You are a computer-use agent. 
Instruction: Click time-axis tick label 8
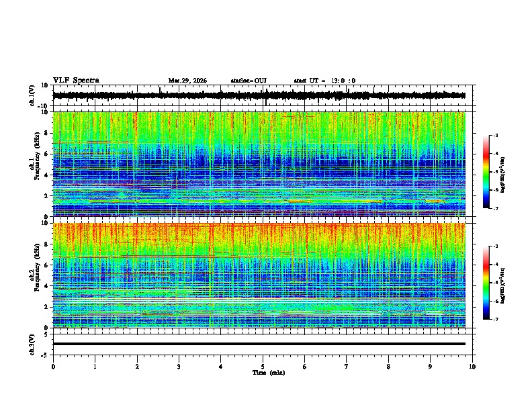pyautogui.click(x=388, y=367)
